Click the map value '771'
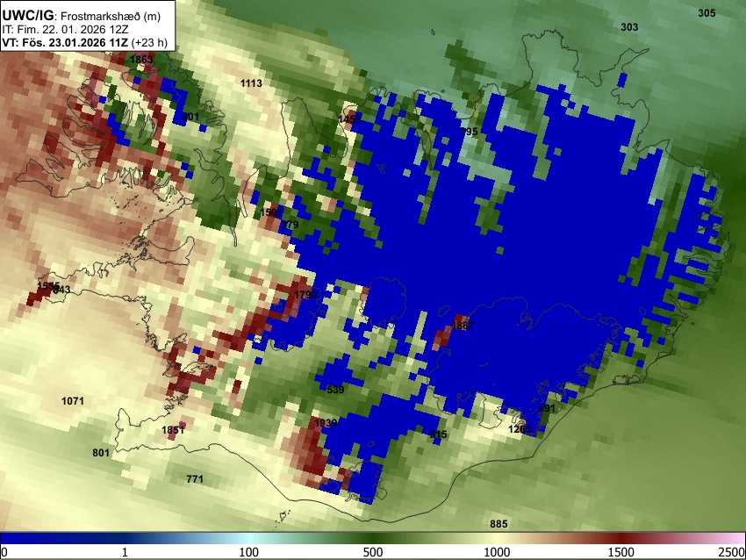 195,478
